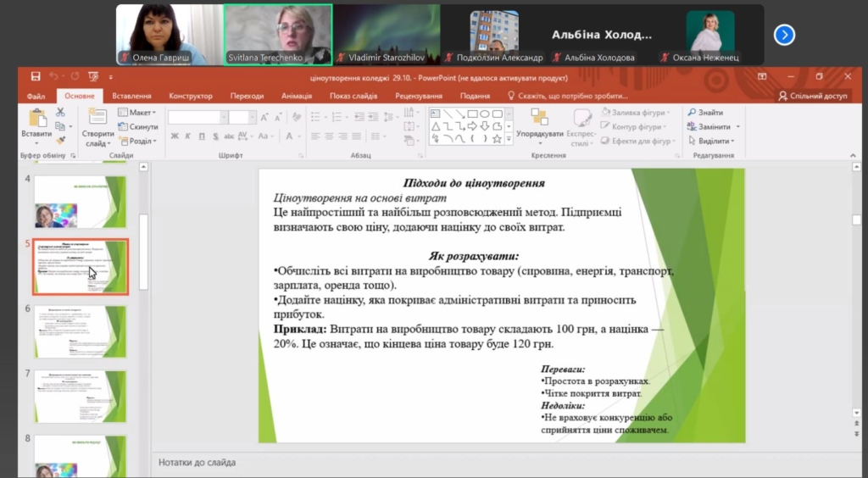Toggle underline П formatting

(x=200, y=136)
